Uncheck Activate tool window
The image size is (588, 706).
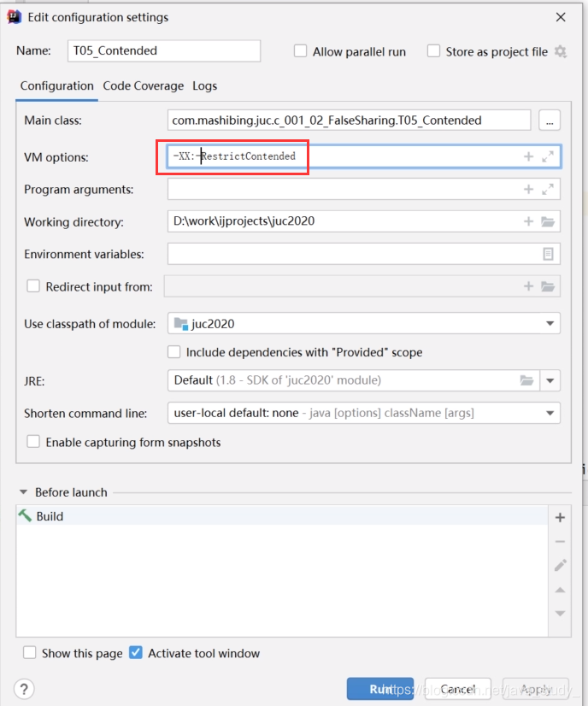click(x=136, y=652)
